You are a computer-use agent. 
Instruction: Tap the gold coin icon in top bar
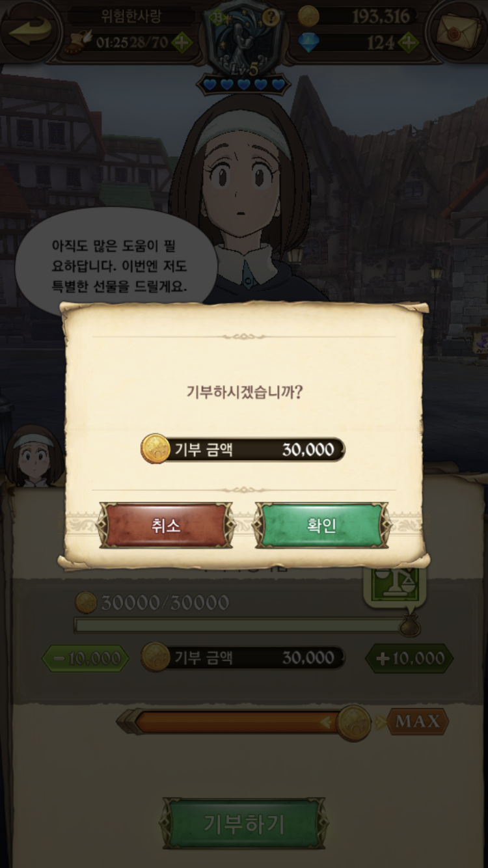[308, 16]
